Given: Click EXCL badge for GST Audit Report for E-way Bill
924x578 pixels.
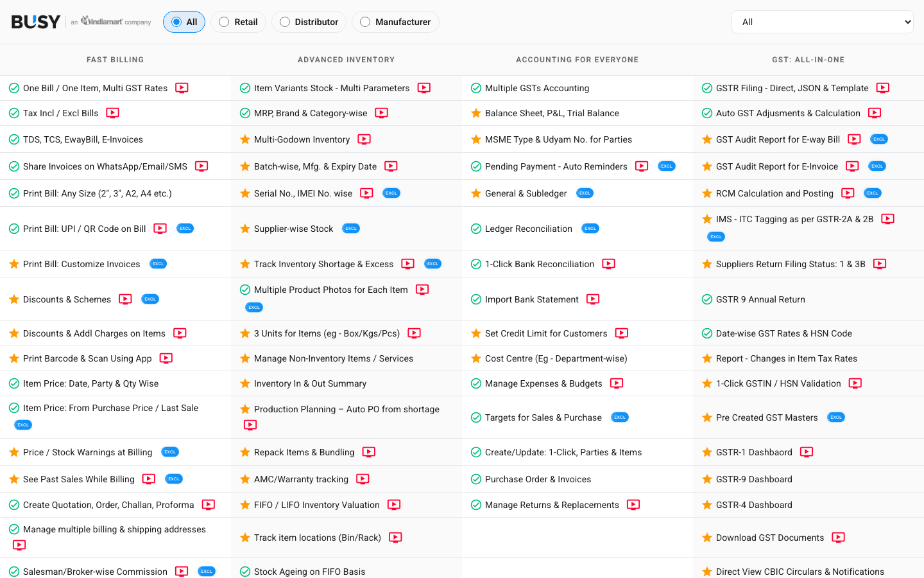Looking at the screenshot, I should click(x=879, y=139).
